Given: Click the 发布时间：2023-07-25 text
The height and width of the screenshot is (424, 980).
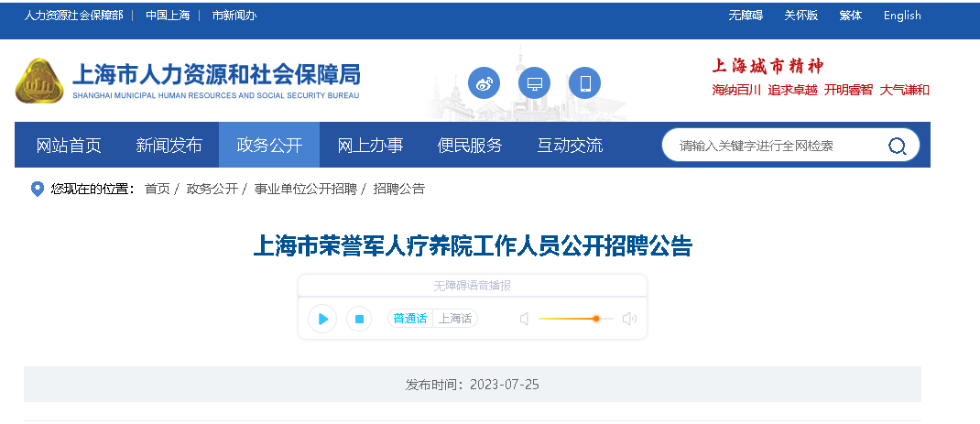Looking at the screenshot, I should point(473,384).
